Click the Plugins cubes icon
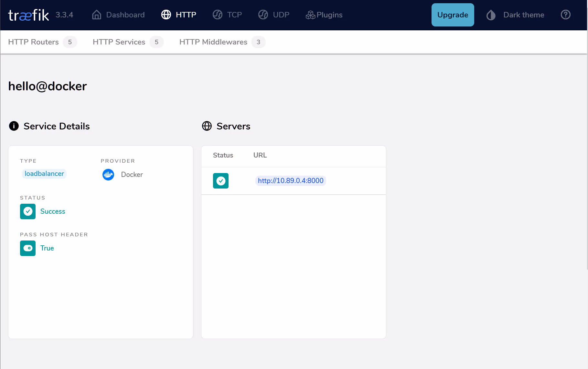The height and width of the screenshot is (369, 588). tap(310, 15)
